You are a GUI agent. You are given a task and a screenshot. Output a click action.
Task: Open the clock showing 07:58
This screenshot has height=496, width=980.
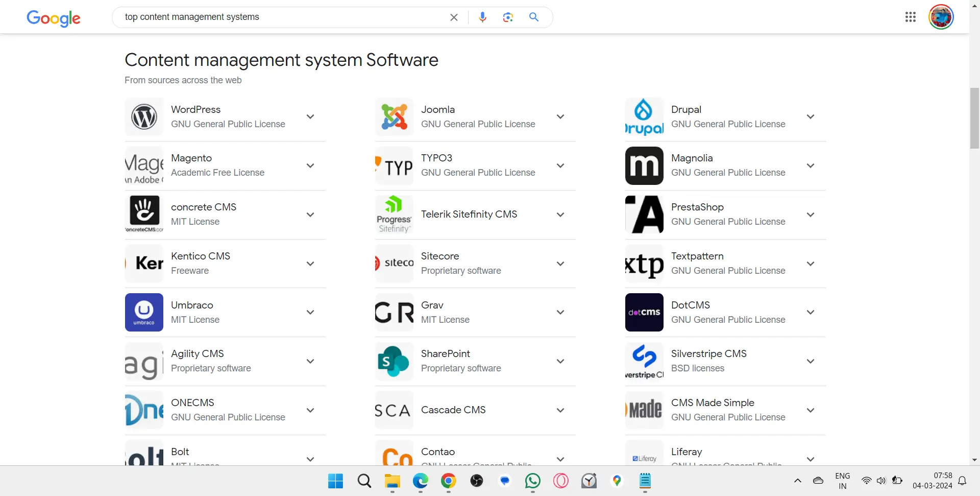(933, 481)
